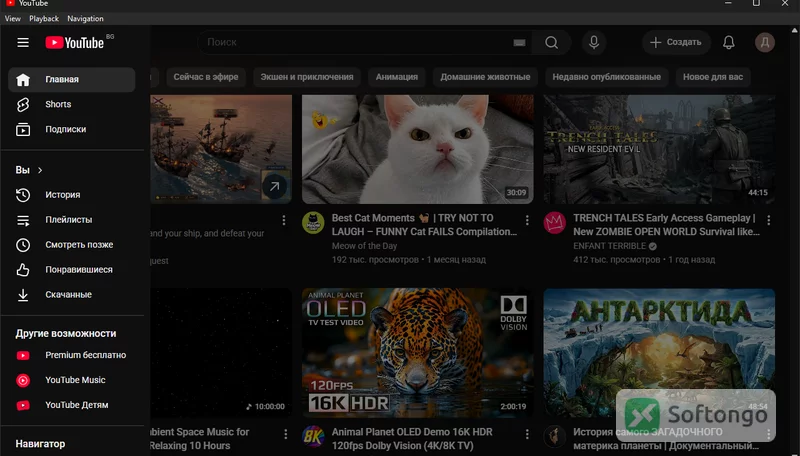Image resolution: width=800 pixels, height=456 pixels.
Task: Open Ambient Space Music video title
Action: pyautogui.click(x=199, y=439)
